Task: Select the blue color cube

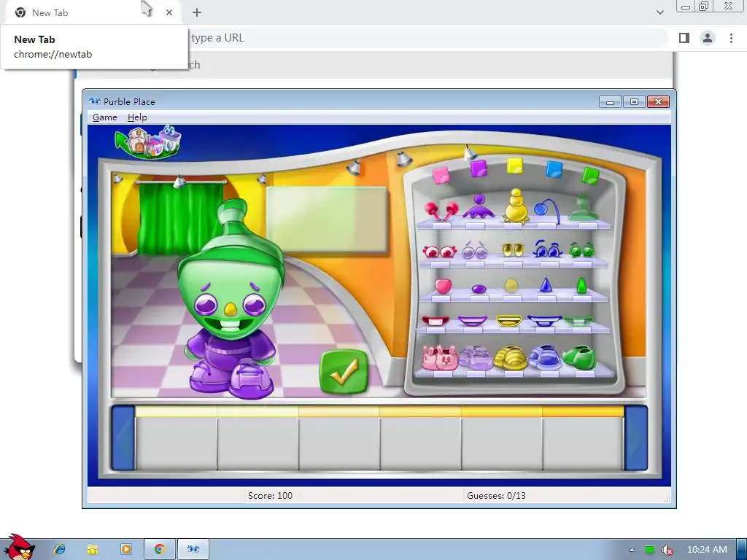Action: click(554, 169)
